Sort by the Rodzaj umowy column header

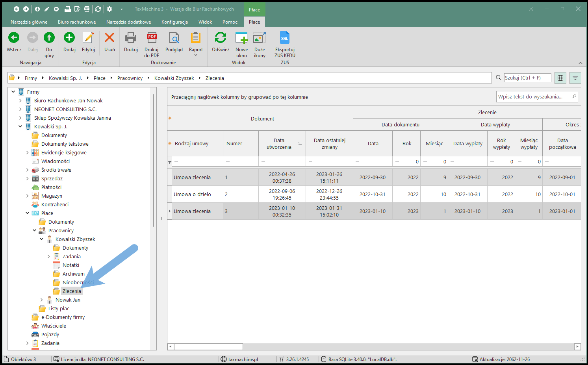[x=192, y=144]
